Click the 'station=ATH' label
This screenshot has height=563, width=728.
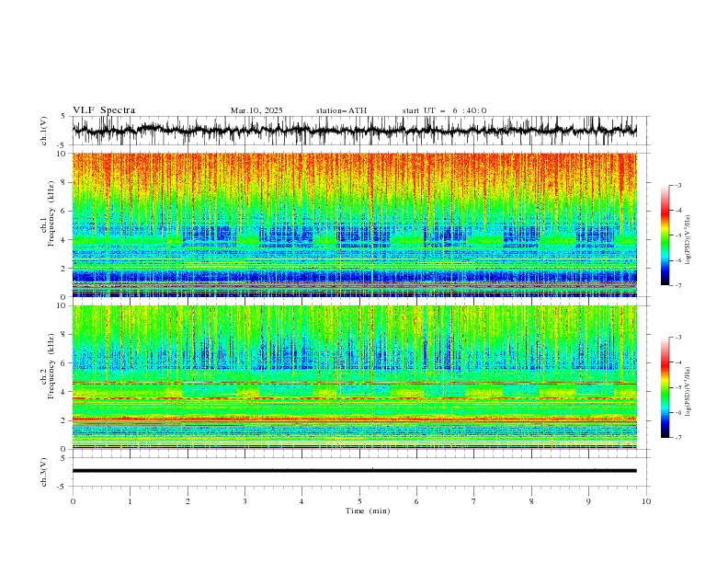[341, 110]
